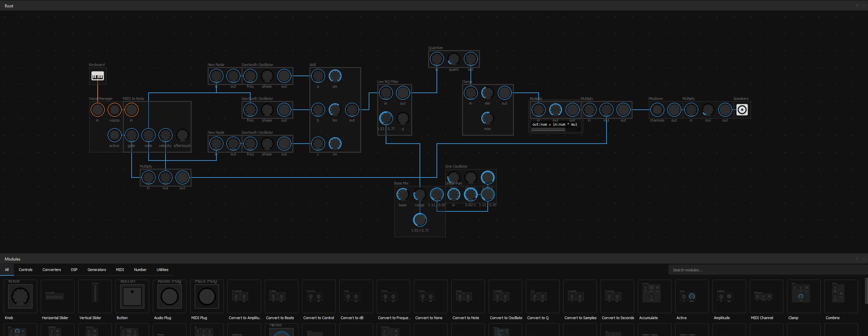Select the Vertical Slider module
Viewport: 868px width, 336px height.
94,296
